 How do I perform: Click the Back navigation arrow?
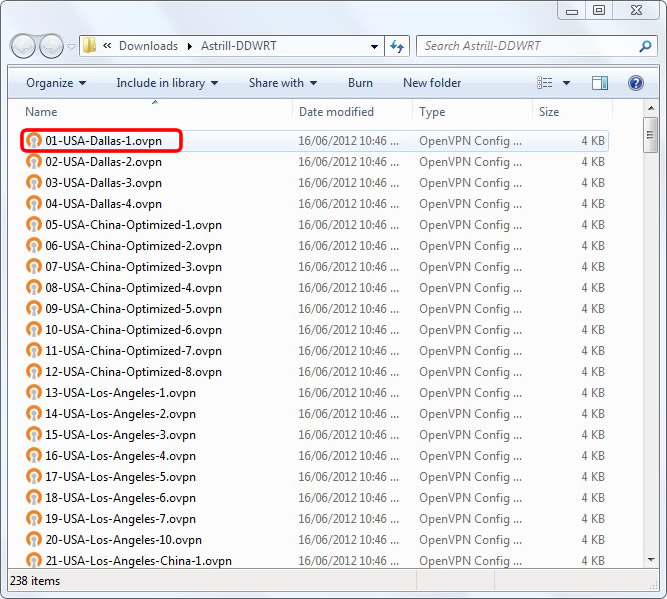tap(23, 46)
